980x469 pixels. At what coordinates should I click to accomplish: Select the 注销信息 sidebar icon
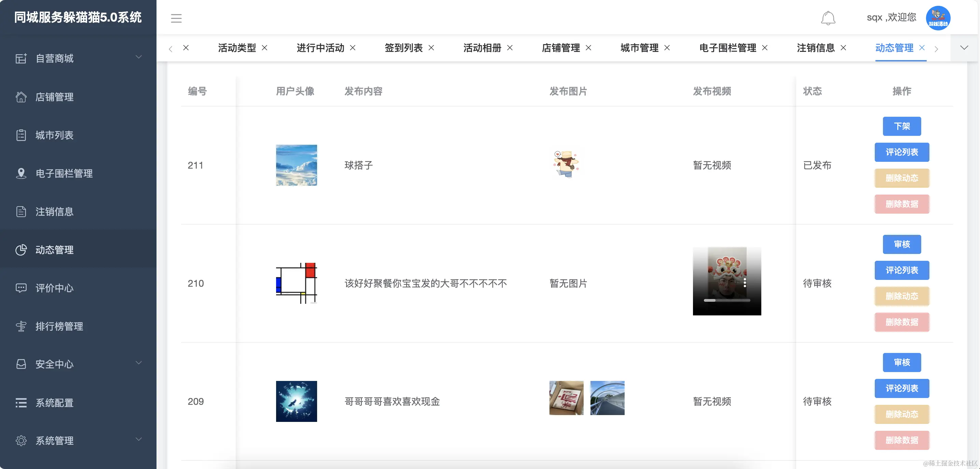(21, 212)
